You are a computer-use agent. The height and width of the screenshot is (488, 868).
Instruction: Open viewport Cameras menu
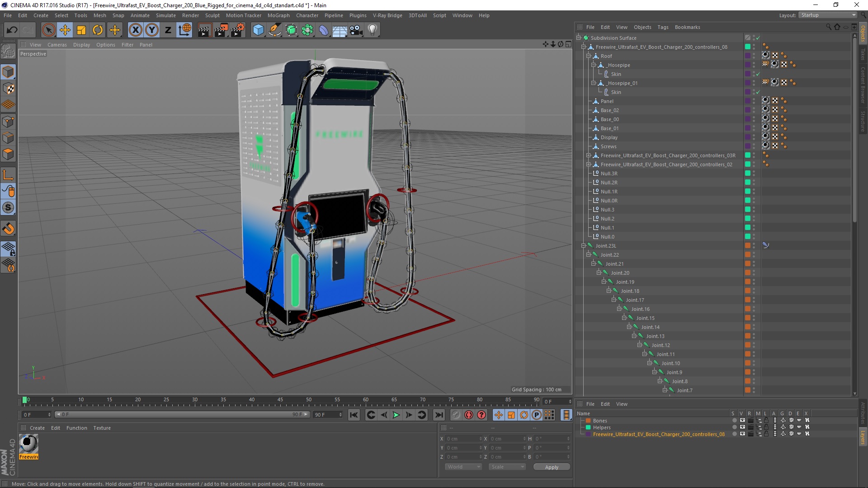tap(57, 45)
